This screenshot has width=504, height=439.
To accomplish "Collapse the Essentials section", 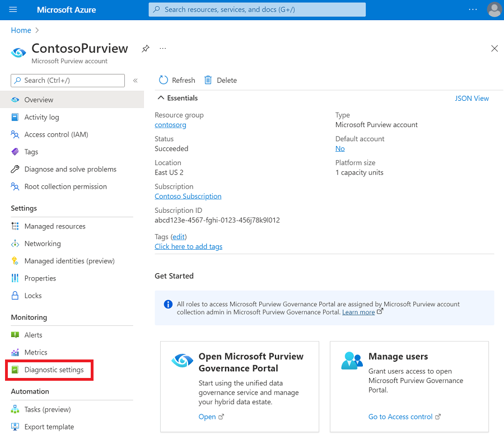I will coord(161,98).
